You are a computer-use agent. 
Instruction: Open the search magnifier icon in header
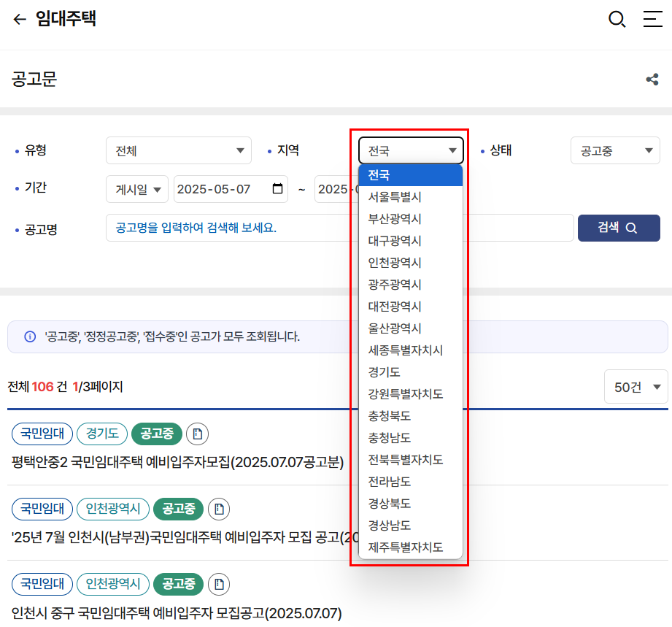617,19
